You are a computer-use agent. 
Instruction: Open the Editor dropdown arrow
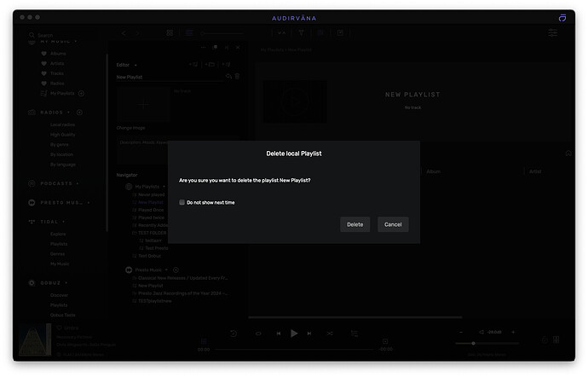point(135,66)
